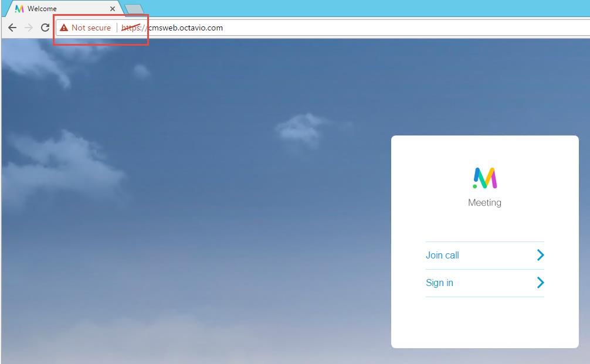
Task: Click the Sign in link
Action: point(439,283)
